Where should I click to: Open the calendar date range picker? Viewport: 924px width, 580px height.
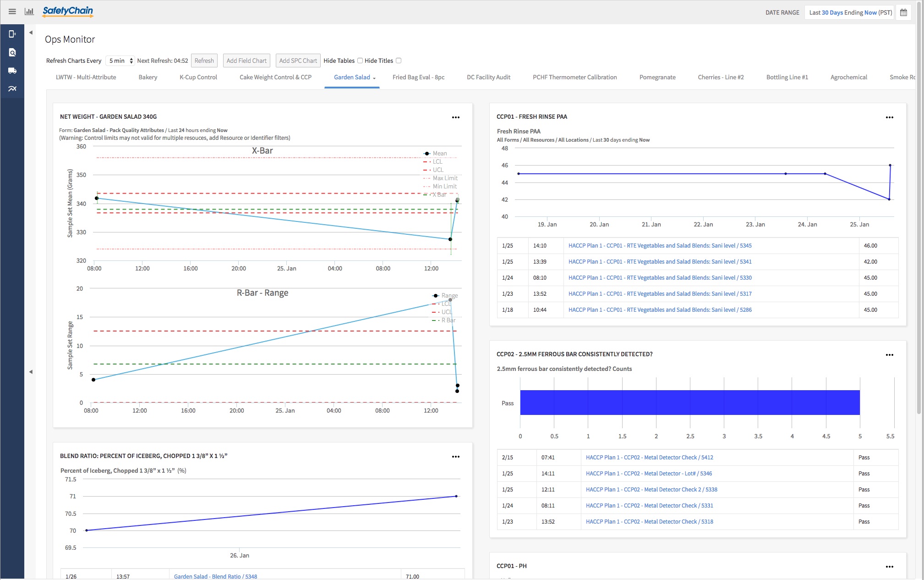coord(903,12)
